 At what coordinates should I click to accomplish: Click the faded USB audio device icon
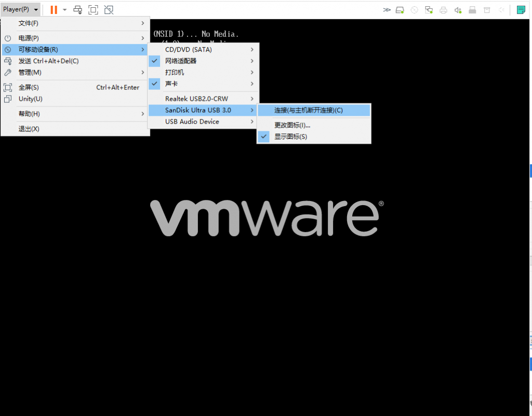pyautogui.click(x=501, y=10)
